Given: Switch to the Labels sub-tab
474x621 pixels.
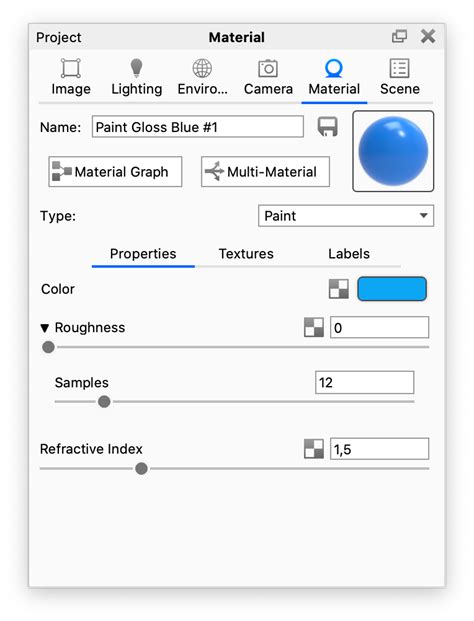Looking at the screenshot, I should pyautogui.click(x=349, y=254).
